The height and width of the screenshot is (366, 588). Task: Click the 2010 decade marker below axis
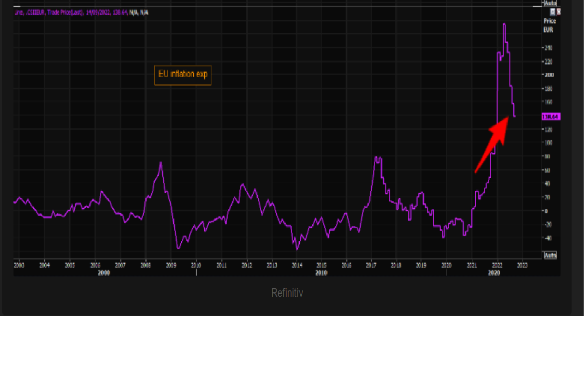click(321, 273)
